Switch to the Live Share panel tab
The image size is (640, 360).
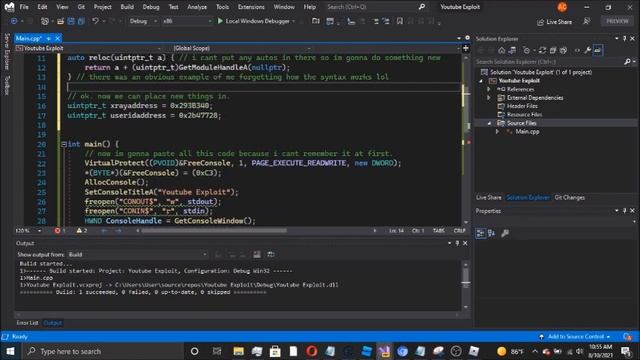489,198
